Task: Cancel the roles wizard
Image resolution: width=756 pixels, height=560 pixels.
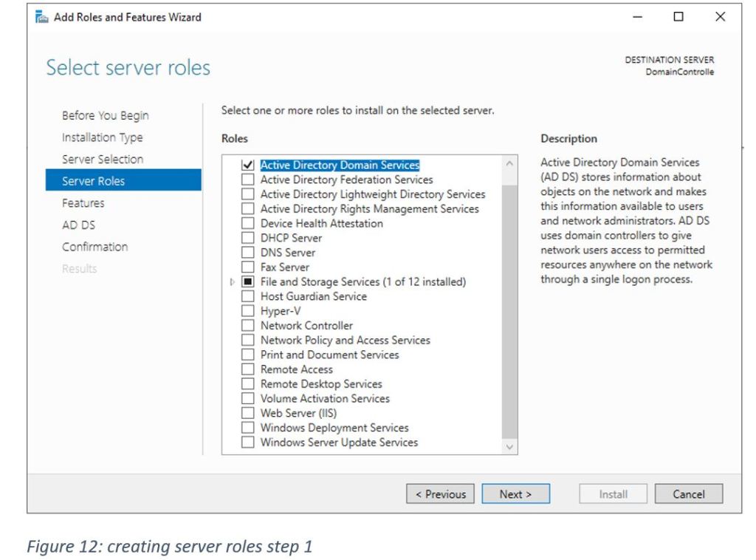Action: tap(688, 494)
